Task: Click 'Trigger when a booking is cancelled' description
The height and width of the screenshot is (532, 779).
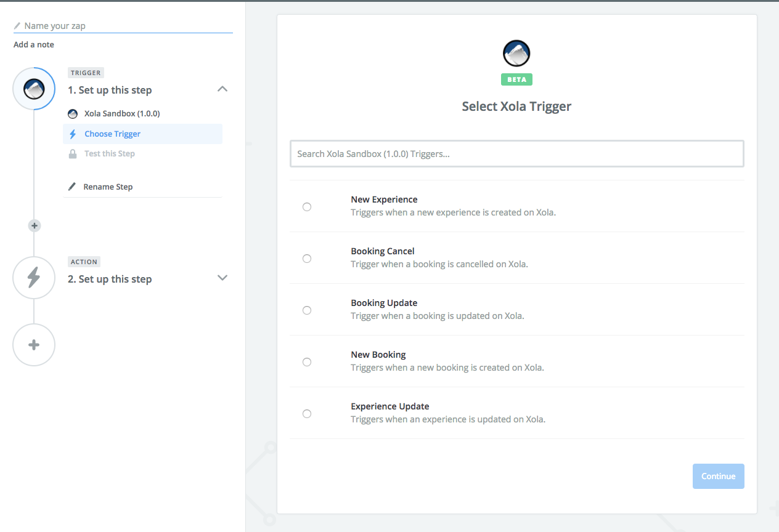Action: pyautogui.click(x=439, y=264)
